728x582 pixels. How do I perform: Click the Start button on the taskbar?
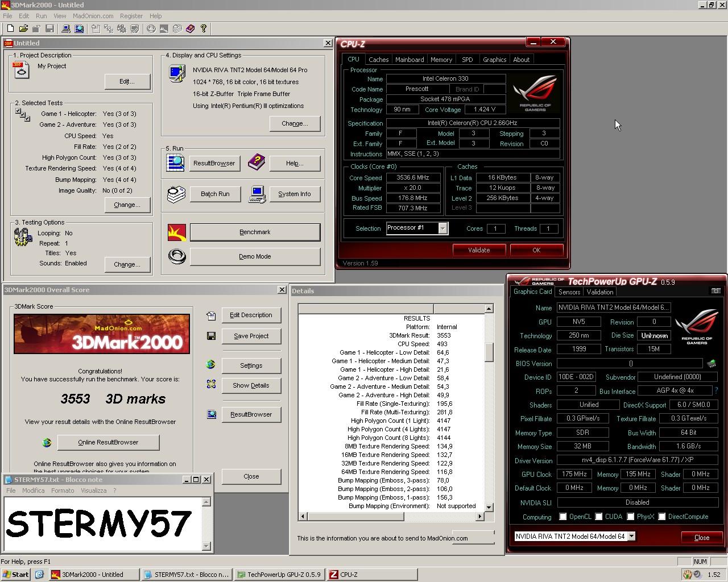pyautogui.click(x=15, y=575)
